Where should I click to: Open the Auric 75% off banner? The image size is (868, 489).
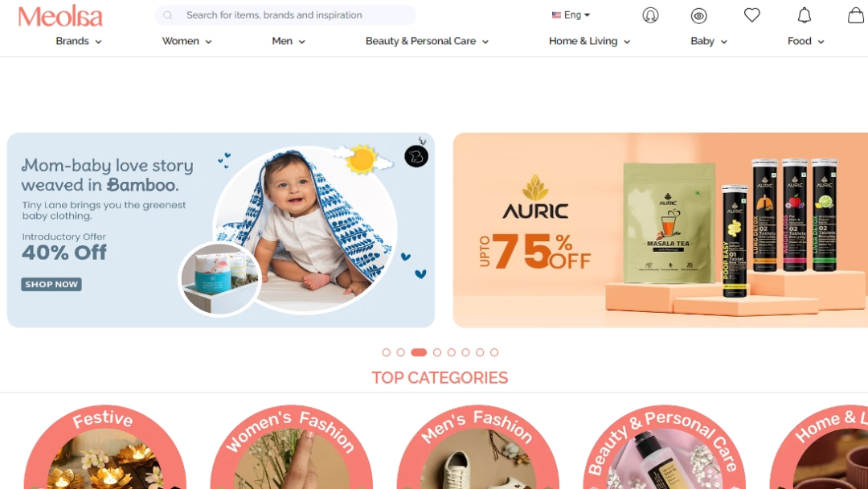661,230
